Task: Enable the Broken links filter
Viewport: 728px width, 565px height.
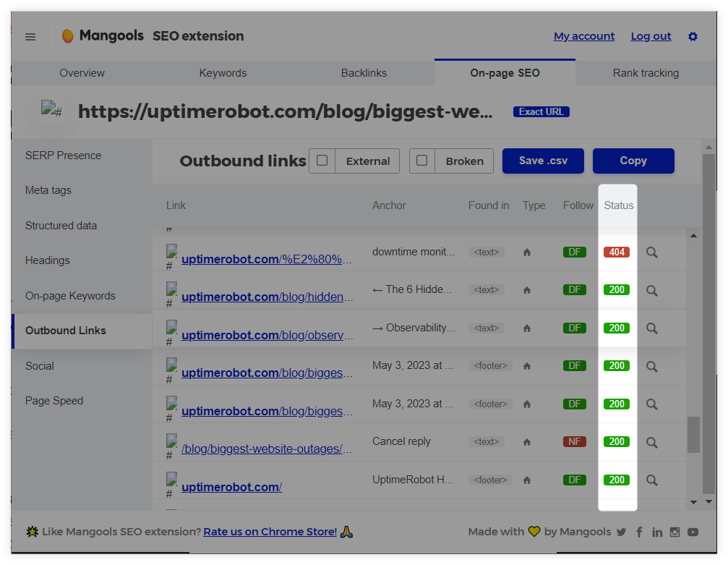Action: point(422,161)
